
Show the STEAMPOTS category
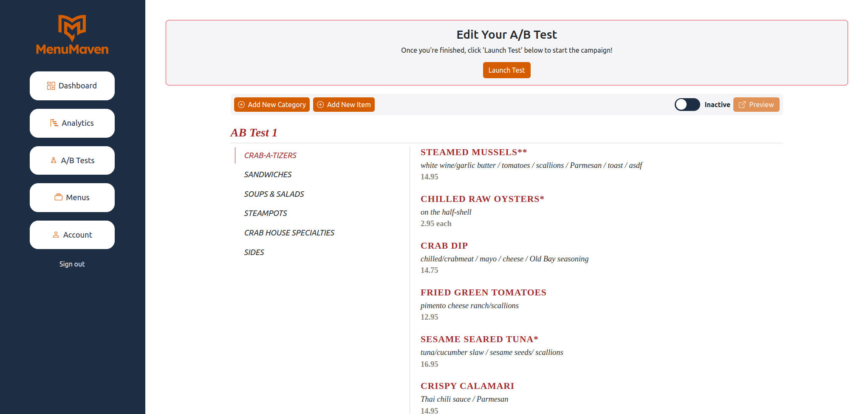tap(266, 213)
